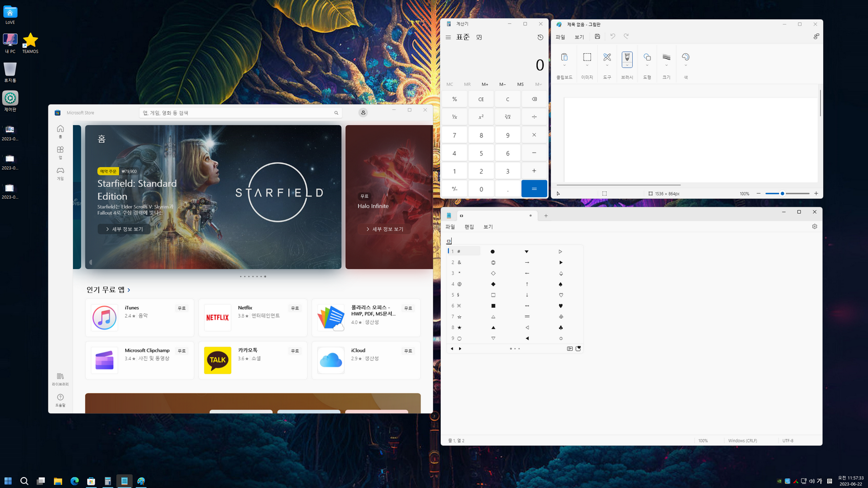Open the iTunes app card
The width and height of the screenshot is (868, 488).
(x=140, y=318)
